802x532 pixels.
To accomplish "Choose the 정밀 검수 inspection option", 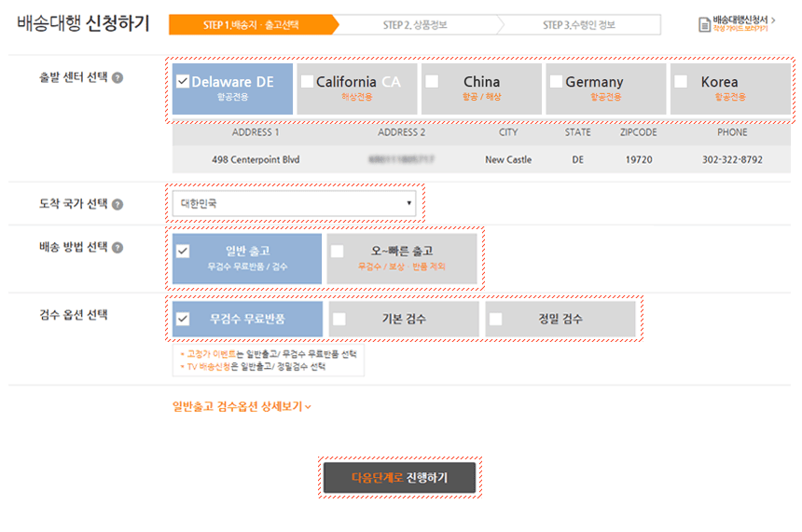I will (495, 319).
